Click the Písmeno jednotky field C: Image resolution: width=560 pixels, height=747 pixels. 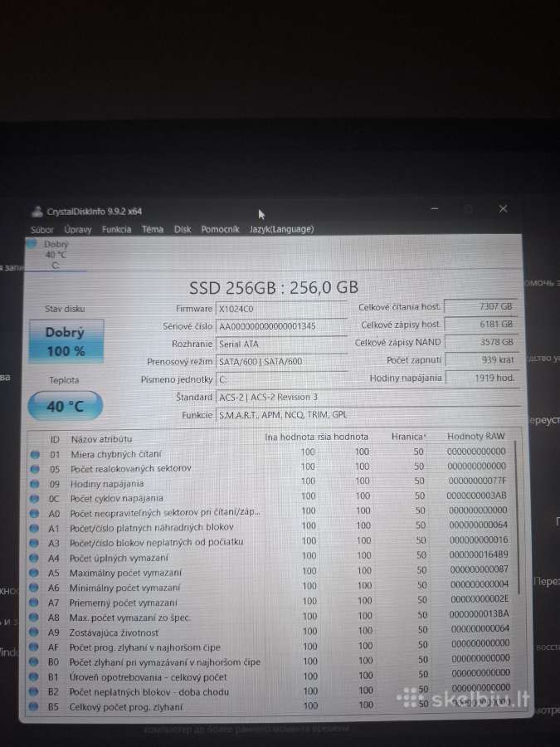coord(281,379)
